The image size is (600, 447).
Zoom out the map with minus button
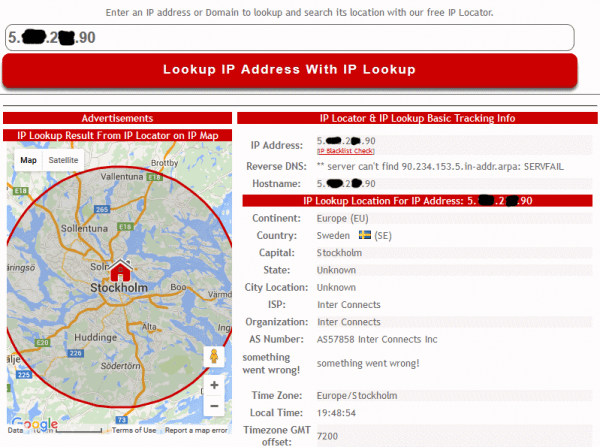tap(212, 406)
